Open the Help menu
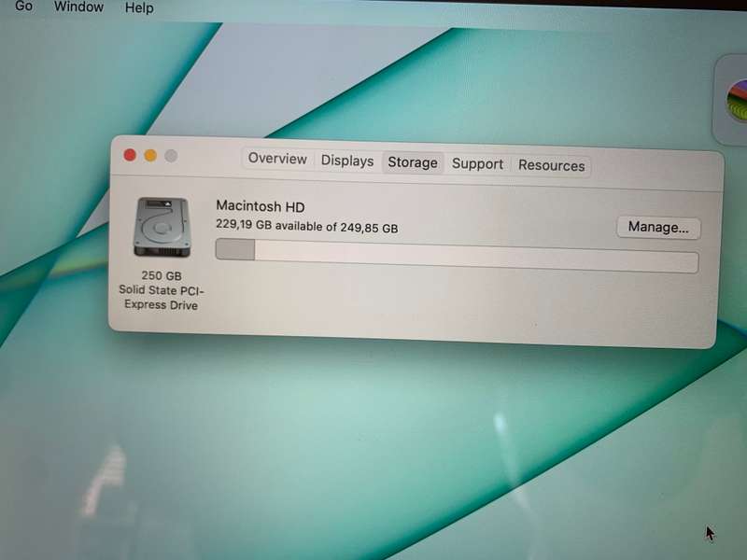 click(139, 7)
